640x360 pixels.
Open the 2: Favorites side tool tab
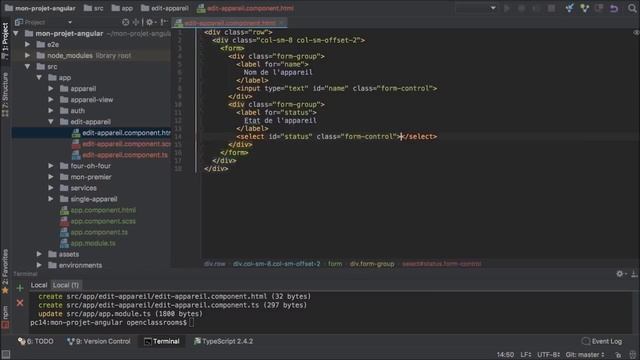click(5, 271)
